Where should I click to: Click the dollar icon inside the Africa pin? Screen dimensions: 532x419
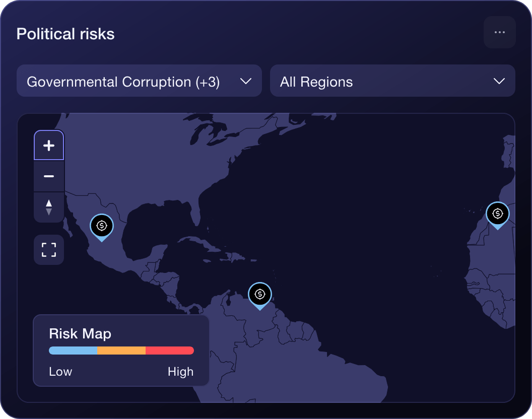[x=498, y=214]
